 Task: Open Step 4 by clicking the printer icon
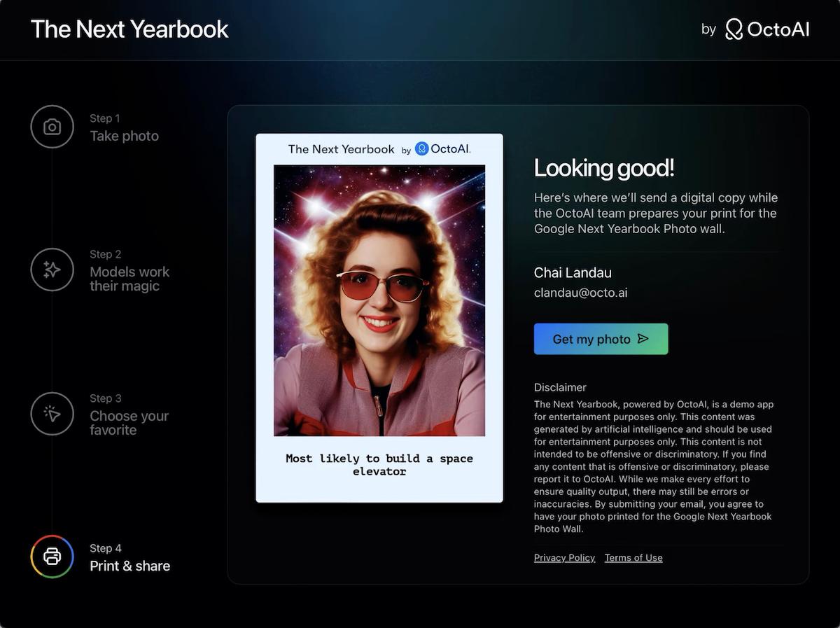52,557
